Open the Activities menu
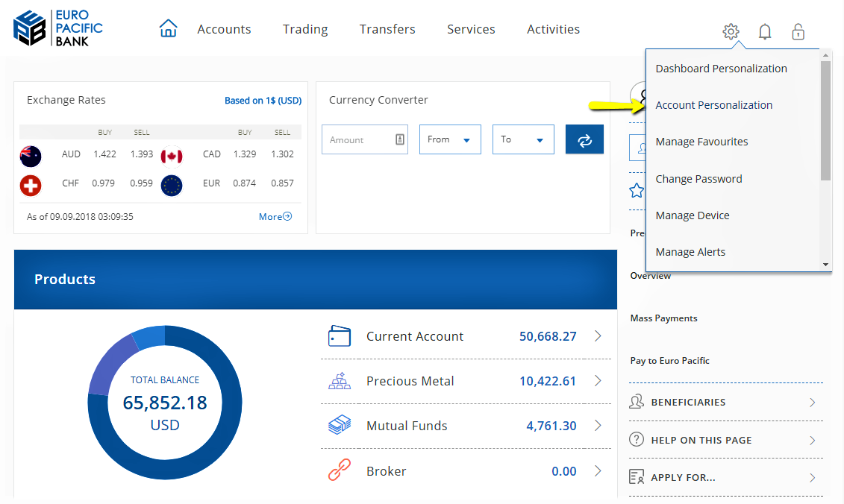This screenshot has width=844, height=504. pyautogui.click(x=553, y=29)
